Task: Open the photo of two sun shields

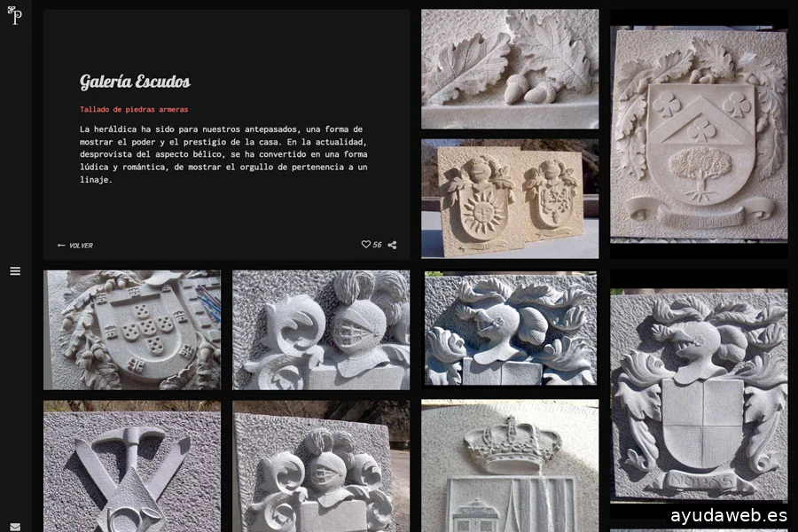Action: [x=509, y=198]
